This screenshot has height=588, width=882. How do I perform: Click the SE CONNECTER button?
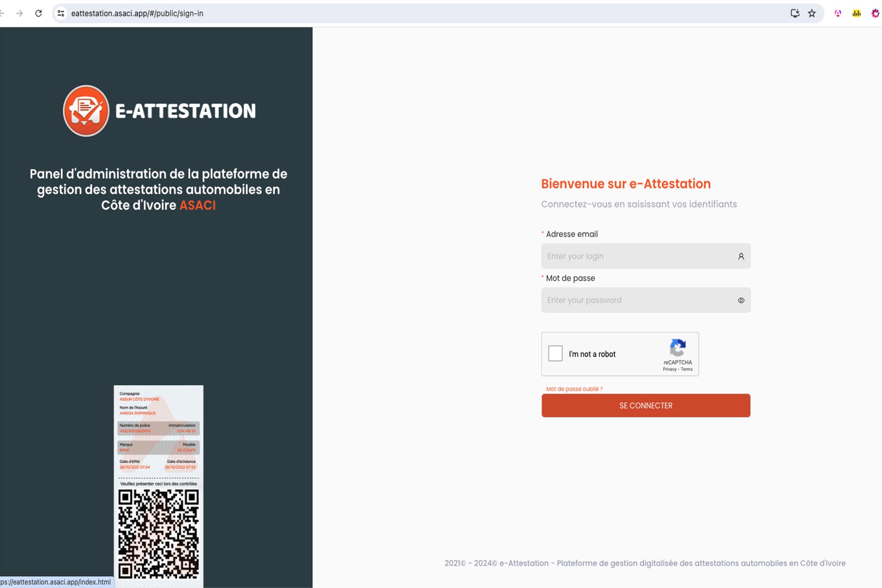coord(646,405)
